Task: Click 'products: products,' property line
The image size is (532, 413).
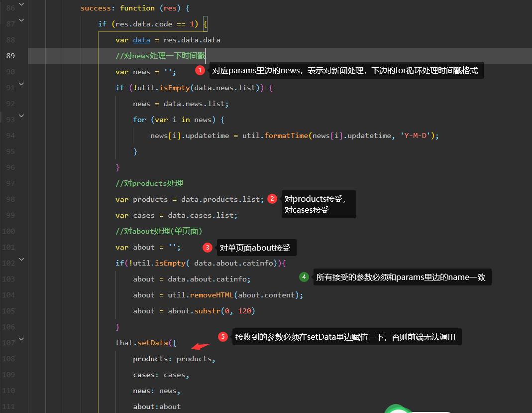Action: 174,359
